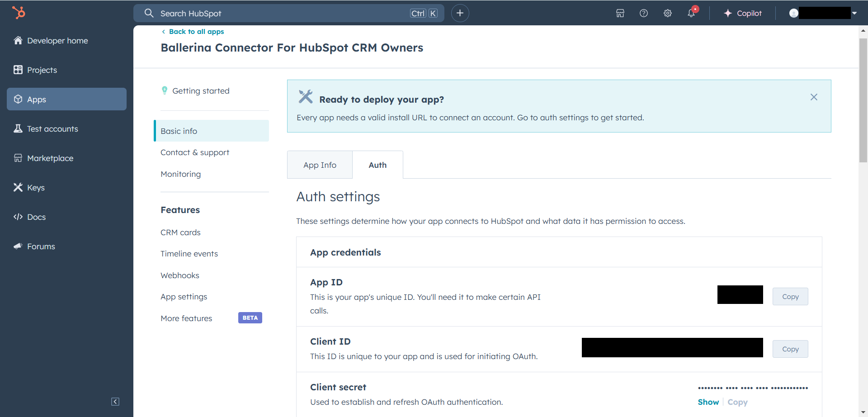Focus the Search HubSpot field
The image size is (868, 417).
[x=288, y=13]
